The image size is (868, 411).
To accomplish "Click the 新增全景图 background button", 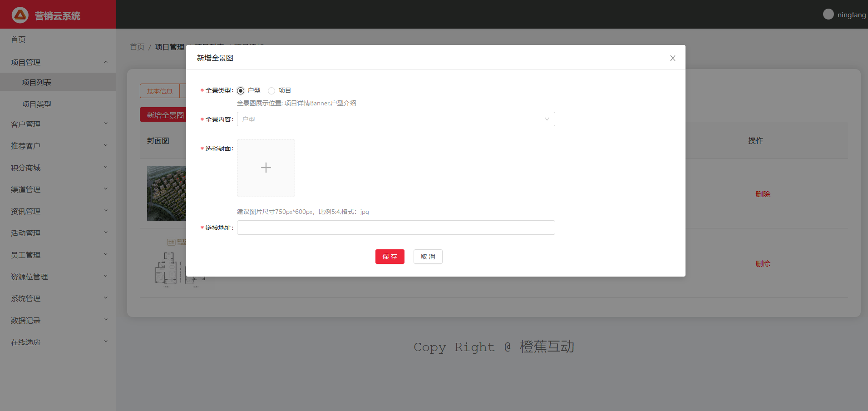I will 163,115.
